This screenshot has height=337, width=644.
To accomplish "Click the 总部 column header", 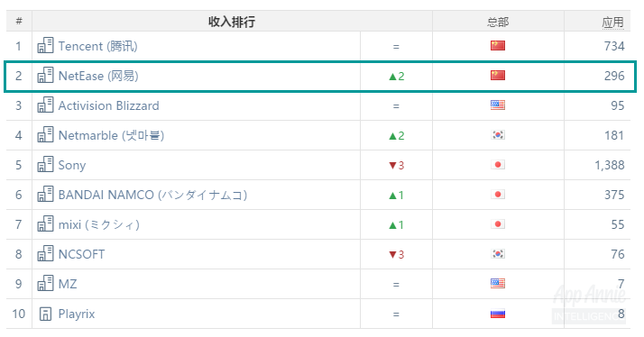I will [498, 22].
